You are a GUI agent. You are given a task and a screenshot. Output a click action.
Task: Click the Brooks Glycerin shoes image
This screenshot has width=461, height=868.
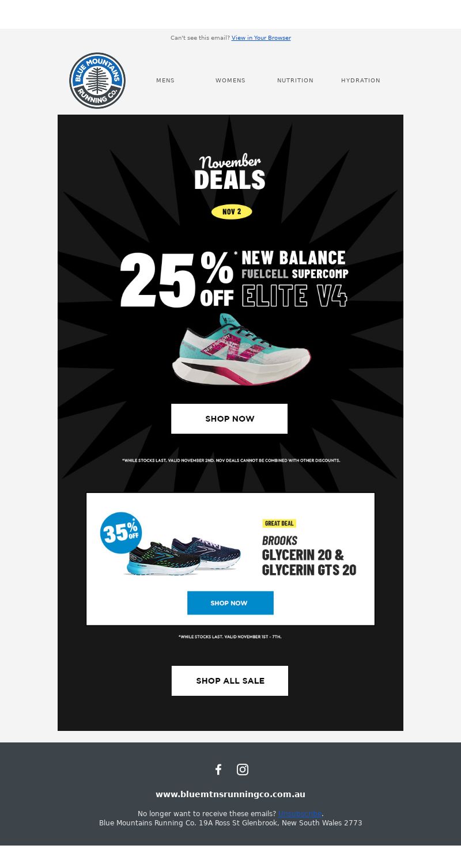[x=182, y=556]
